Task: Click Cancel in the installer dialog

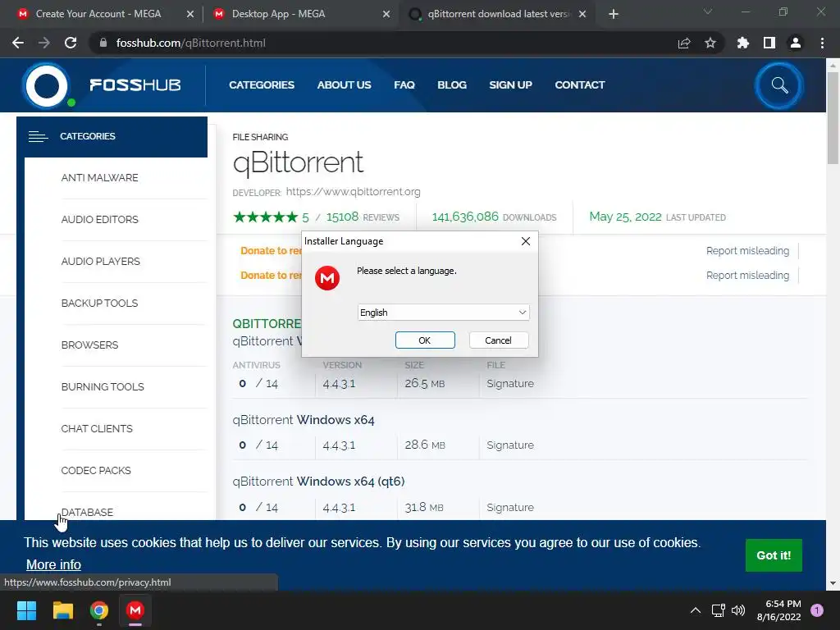Action: (499, 340)
